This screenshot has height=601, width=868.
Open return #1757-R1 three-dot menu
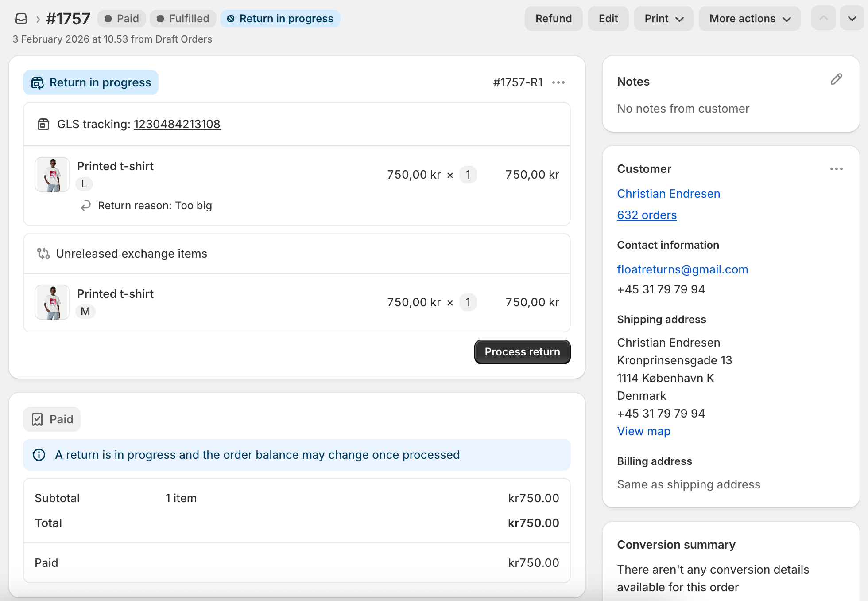coord(558,82)
